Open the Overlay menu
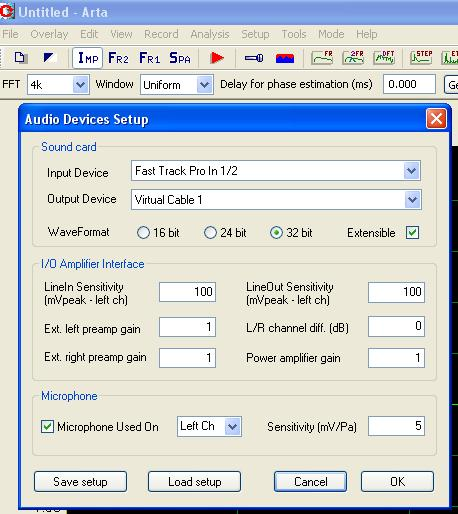This screenshot has height=514, width=458. (x=49, y=34)
